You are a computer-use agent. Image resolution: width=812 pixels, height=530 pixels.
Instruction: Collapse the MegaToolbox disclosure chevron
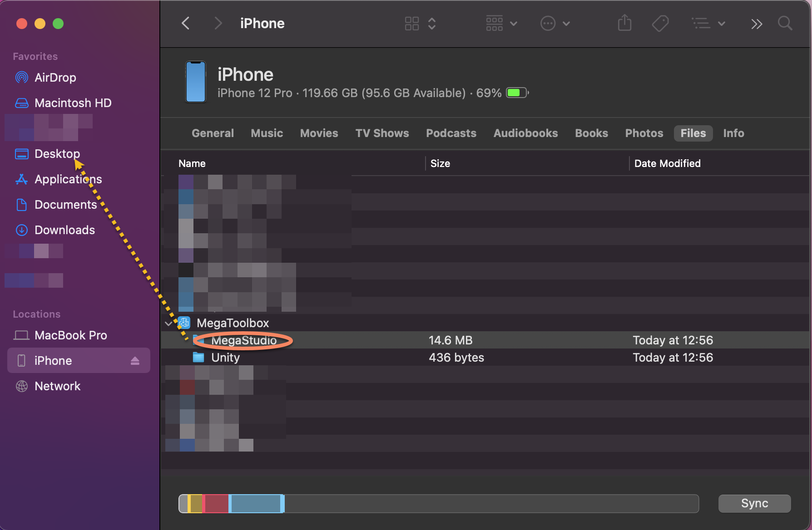(x=168, y=323)
